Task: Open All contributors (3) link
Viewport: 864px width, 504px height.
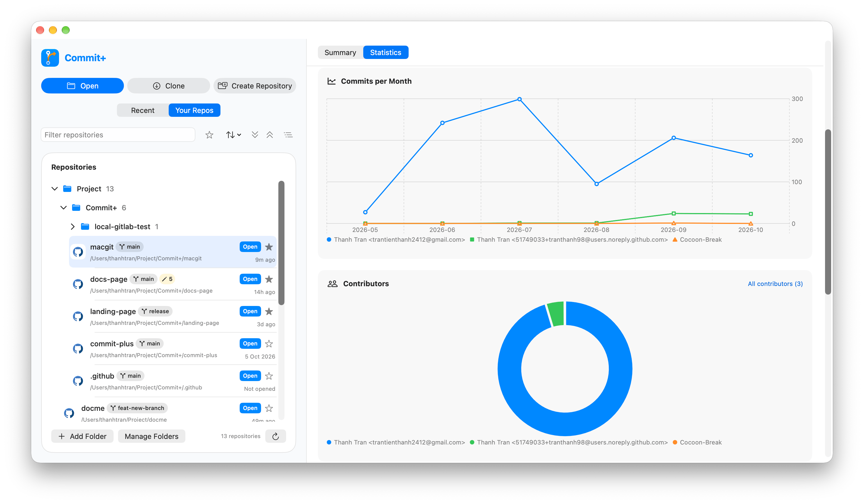Action: pyautogui.click(x=775, y=284)
